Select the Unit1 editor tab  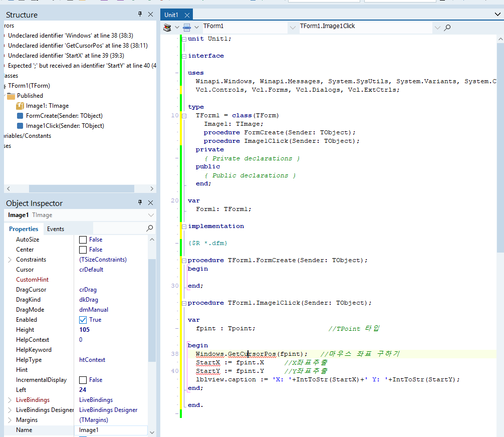tap(171, 15)
